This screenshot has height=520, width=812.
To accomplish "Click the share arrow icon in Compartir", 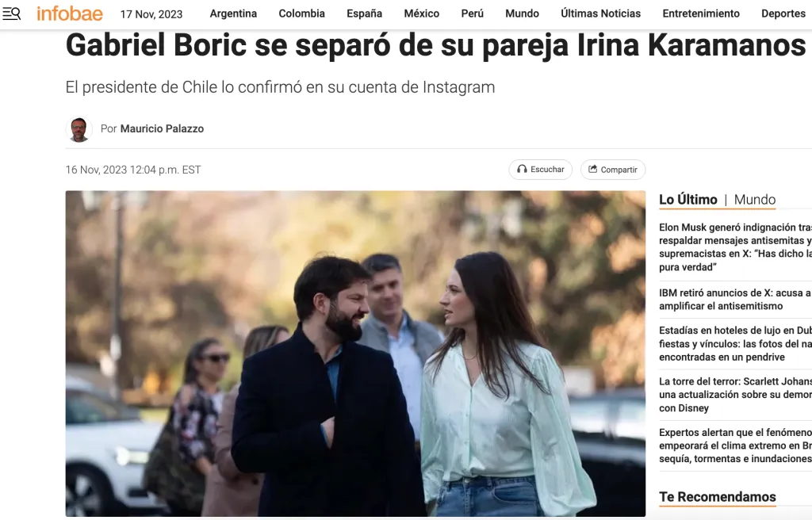I will (x=593, y=170).
